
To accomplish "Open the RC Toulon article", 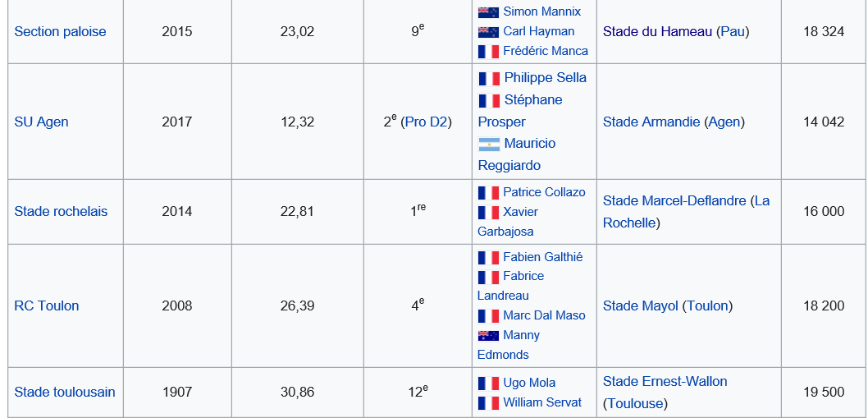I will [x=47, y=305].
